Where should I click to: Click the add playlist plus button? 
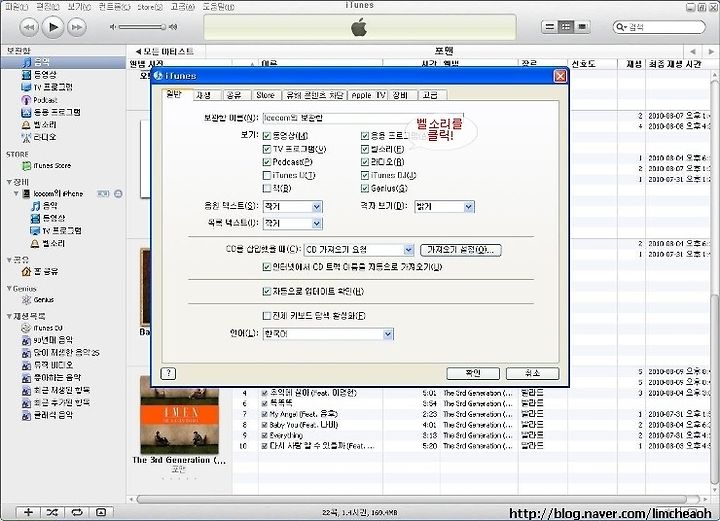tap(28, 512)
